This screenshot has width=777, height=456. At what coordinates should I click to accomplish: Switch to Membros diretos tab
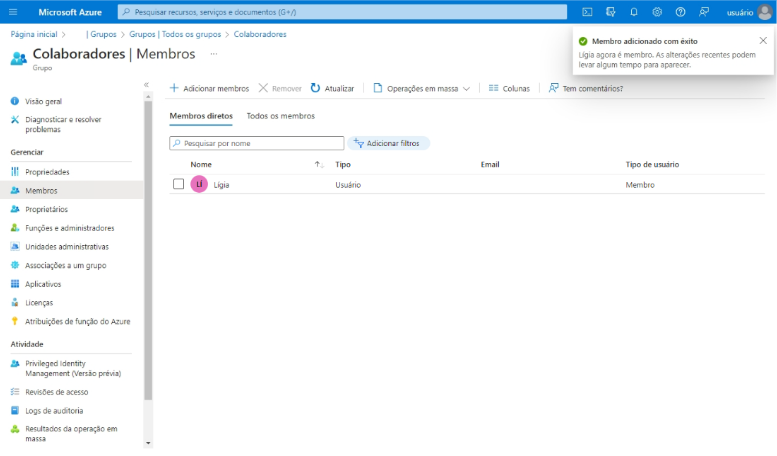click(201, 116)
